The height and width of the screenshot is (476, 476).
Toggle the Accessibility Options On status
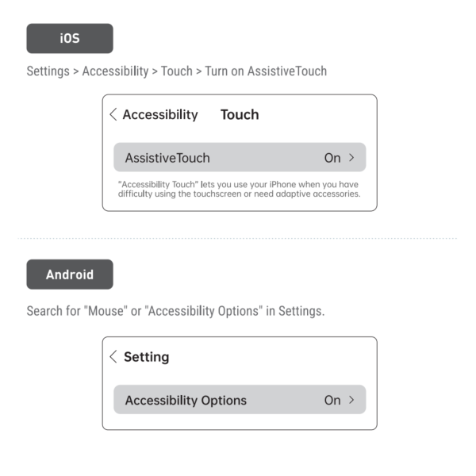click(x=332, y=400)
